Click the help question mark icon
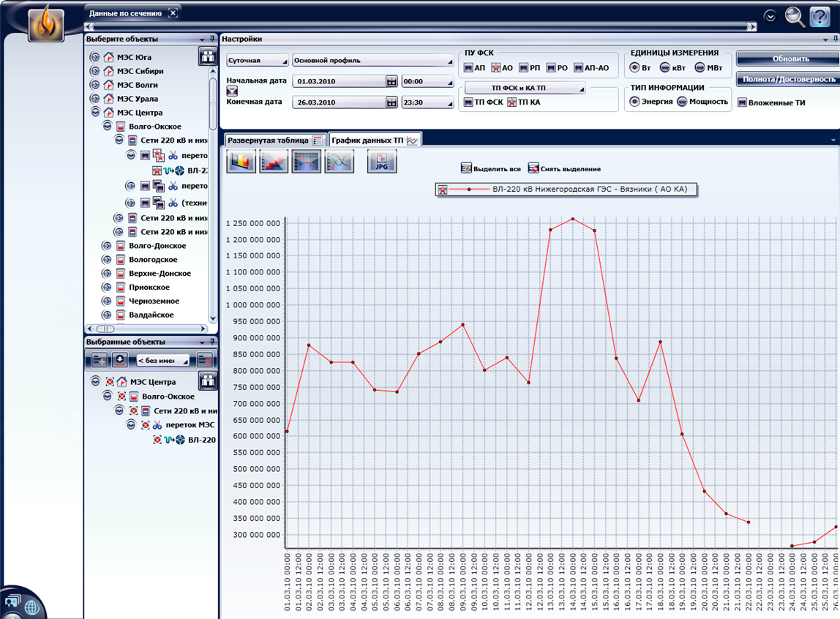Viewport: 840px width, 619px height. (x=820, y=16)
